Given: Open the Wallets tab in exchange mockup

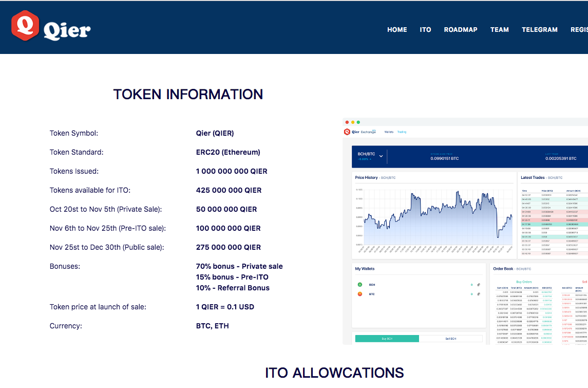Looking at the screenshot, I should point(389,132).
